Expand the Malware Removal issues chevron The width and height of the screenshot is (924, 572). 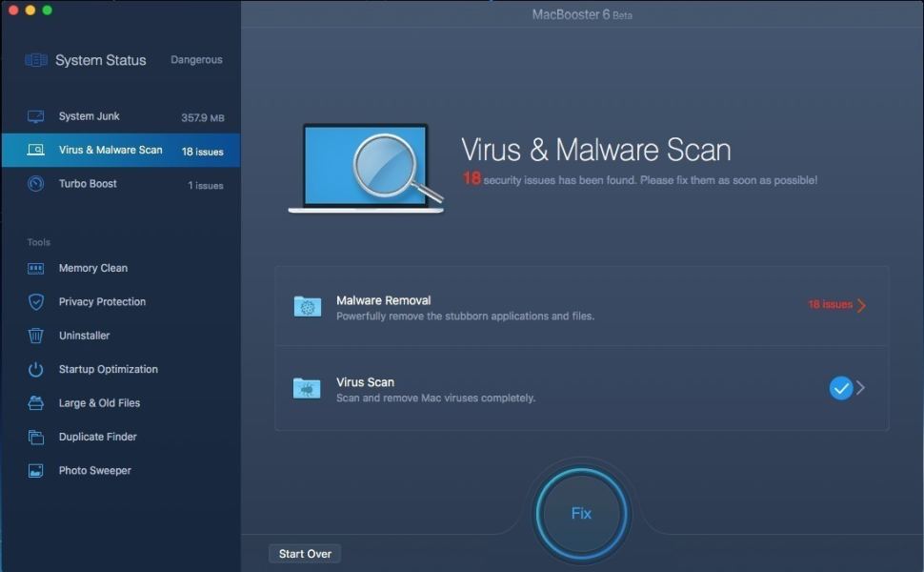pos(861,305)
